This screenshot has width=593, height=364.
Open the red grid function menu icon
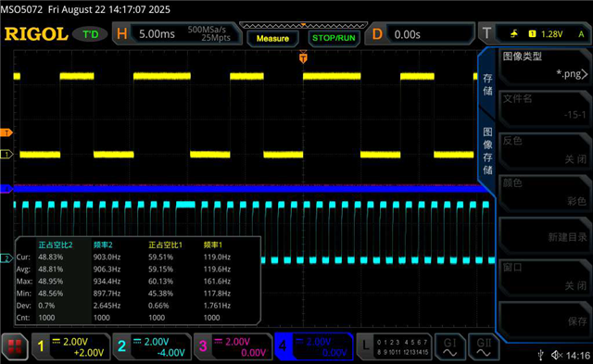click(x=15, y=346)
